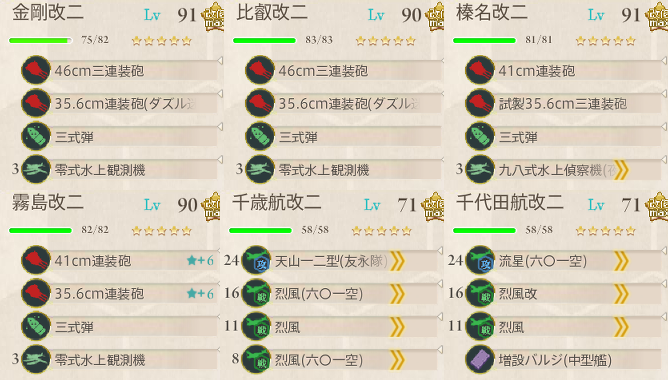Click the five-star rating under 霧島改二

(x=161, y=230)
